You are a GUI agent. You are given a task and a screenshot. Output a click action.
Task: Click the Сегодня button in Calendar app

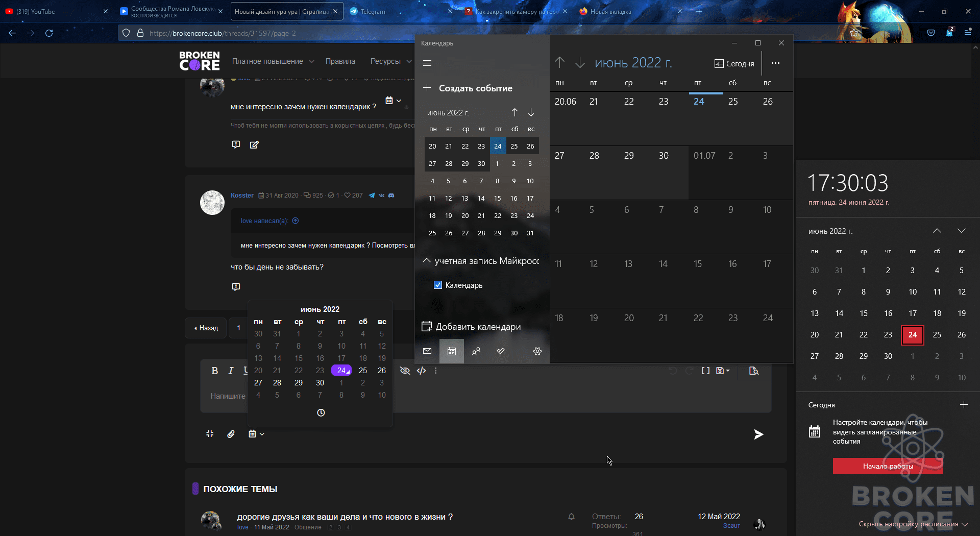pyautogui.click(x=734, y=63)
